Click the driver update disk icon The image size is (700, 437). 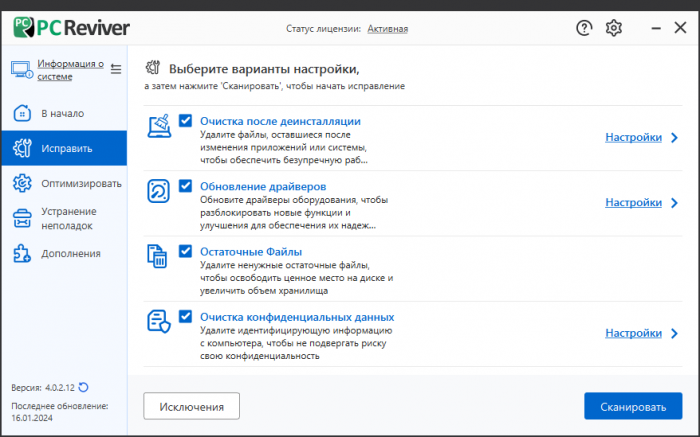pos(158,191)
